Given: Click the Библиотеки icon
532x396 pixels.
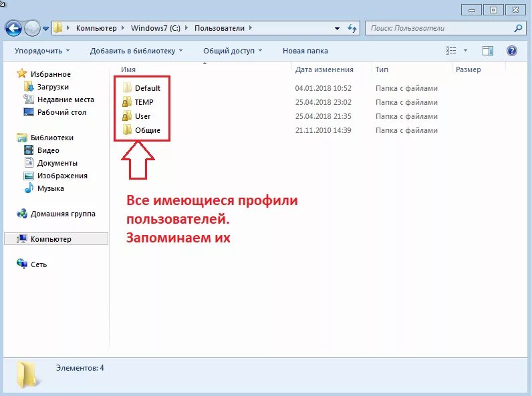Looking at the screenshot, I should pos(22,138).
